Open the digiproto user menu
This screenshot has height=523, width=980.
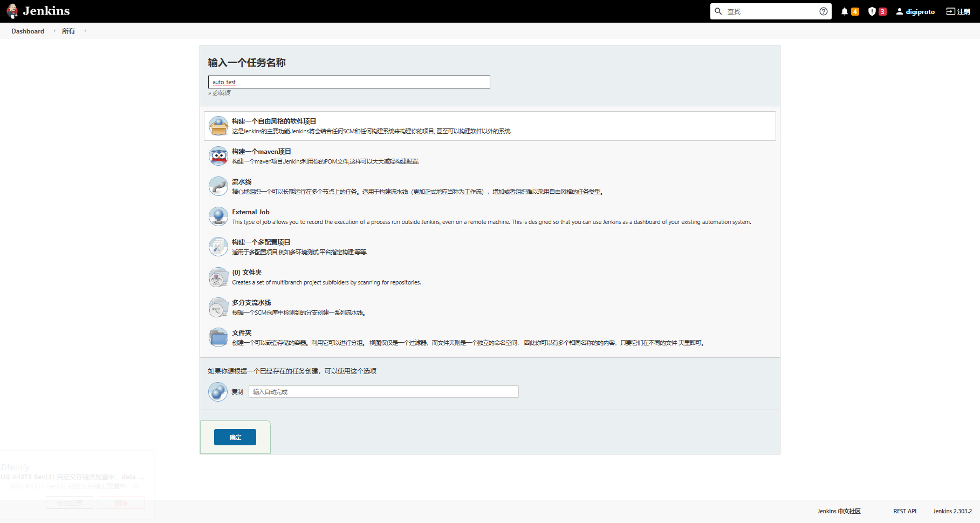point(915,11)
